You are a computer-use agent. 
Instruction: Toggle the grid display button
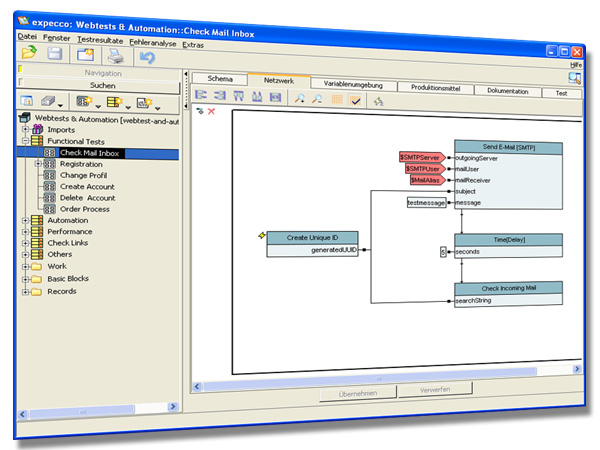point(337,99)
